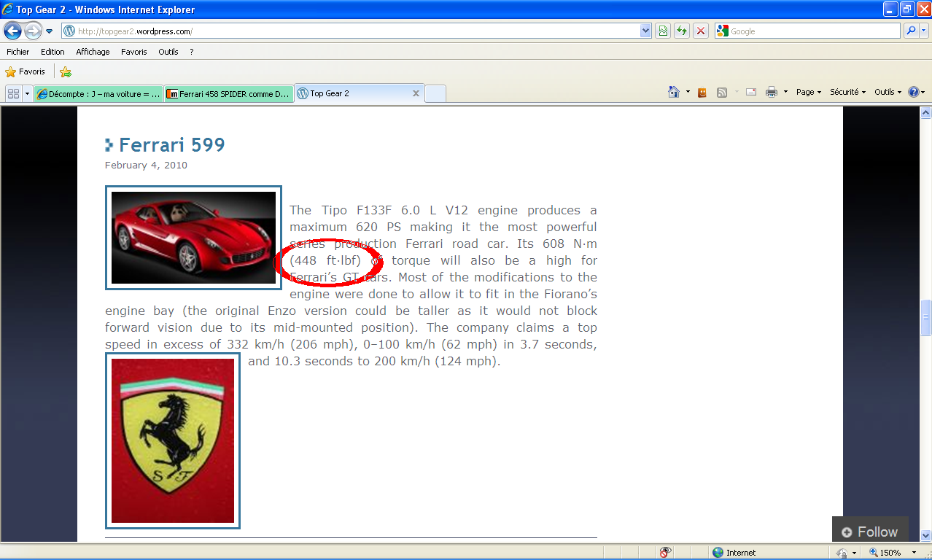Expand the address bar history dropdown
This screenshot has width=932, height=560.
[645, 31]
